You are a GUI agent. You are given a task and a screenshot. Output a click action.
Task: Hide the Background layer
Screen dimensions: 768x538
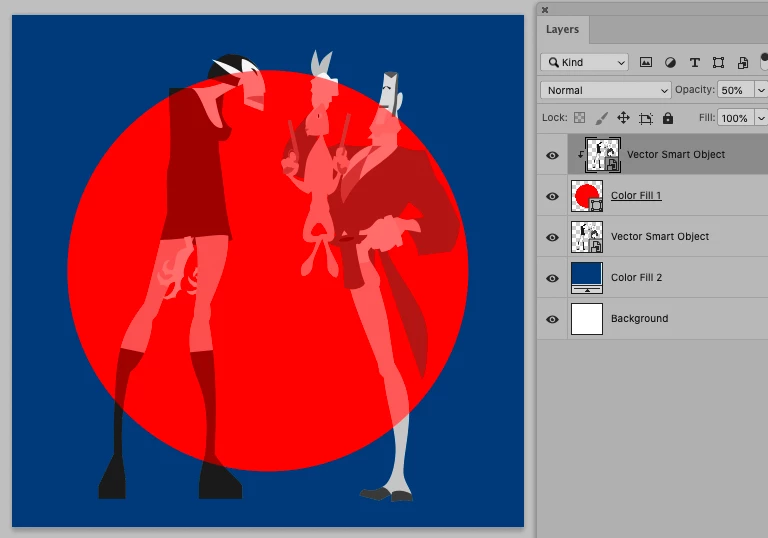pyautogui.click(x=552, y=319)
